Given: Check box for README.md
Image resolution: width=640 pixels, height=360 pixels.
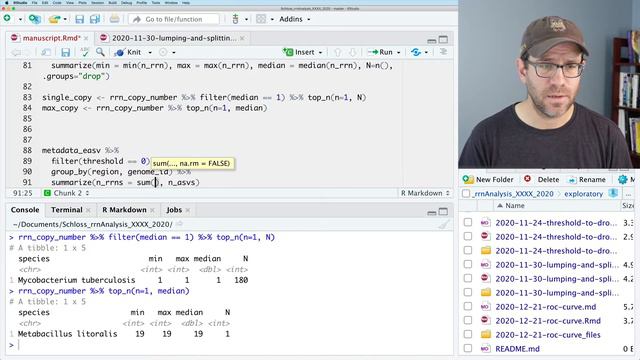Looking at the screenshot, I should click(468, 348).
